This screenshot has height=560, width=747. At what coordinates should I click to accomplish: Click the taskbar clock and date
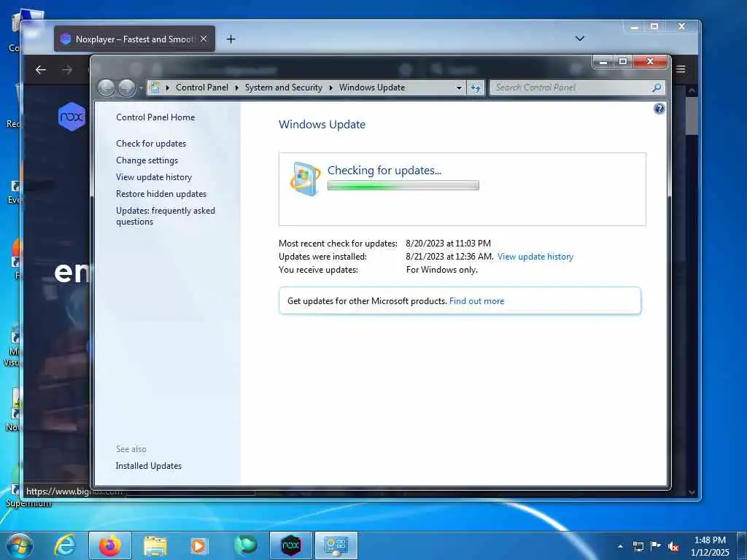pos(710,546)
